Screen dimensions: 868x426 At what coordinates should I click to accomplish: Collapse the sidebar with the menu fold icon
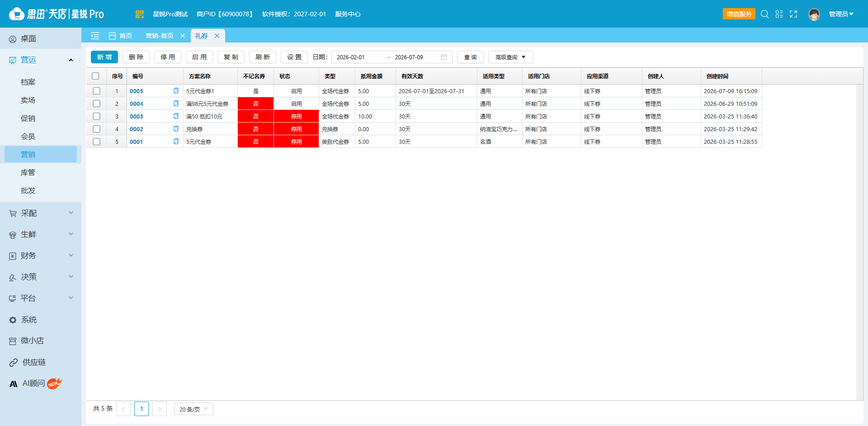[95, 36]
